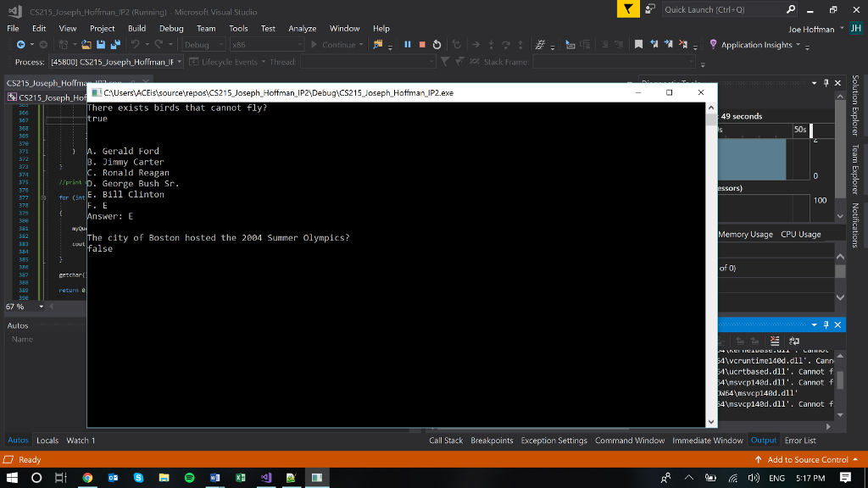Pause debugging with the Break All icon
868x488 pixels.
pyautogui.click(x=409, y=44)
